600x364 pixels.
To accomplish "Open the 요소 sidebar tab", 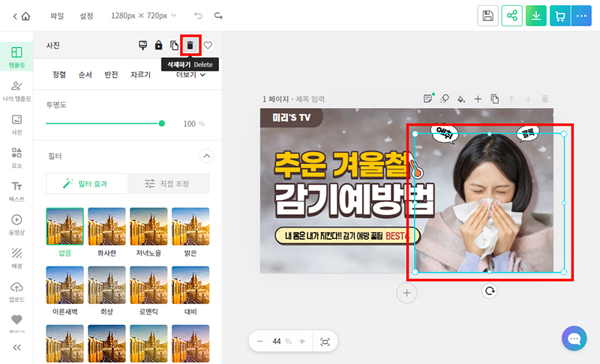I will (x=16, y=158).
